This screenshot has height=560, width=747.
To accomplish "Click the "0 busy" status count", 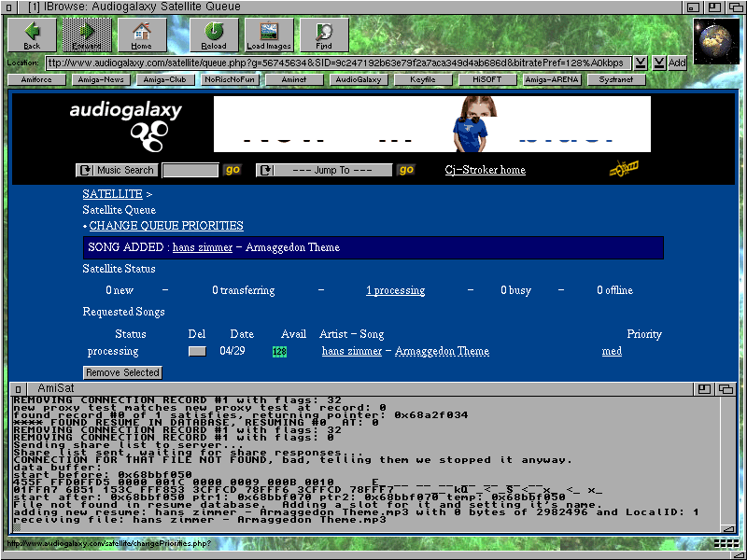I will pyautogui.click(x=516, y=290).
